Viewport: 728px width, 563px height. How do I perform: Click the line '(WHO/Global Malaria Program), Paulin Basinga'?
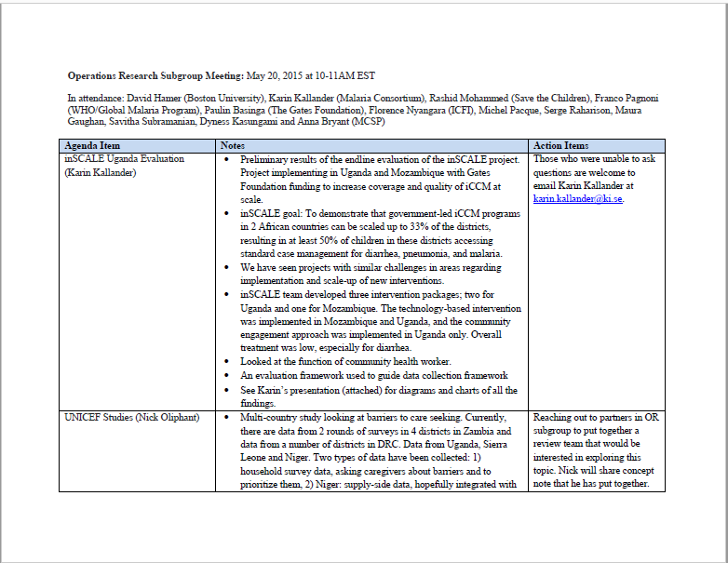pyautogui.click(x=355, y=110)
